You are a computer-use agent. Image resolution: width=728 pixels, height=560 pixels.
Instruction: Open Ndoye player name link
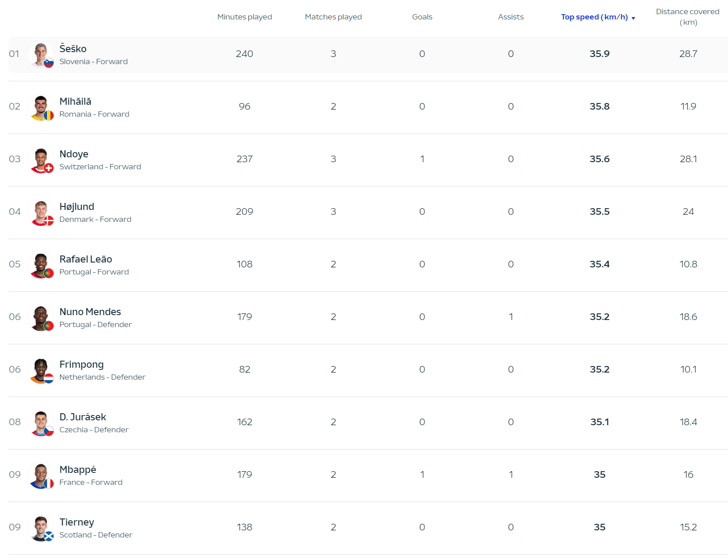point(74,154)
